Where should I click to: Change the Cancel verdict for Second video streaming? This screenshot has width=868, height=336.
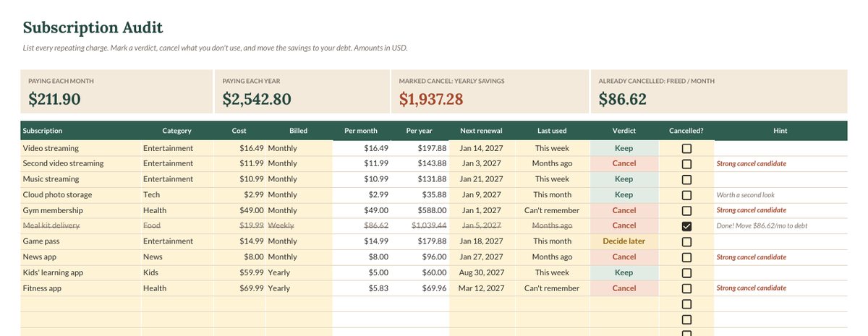624,163
